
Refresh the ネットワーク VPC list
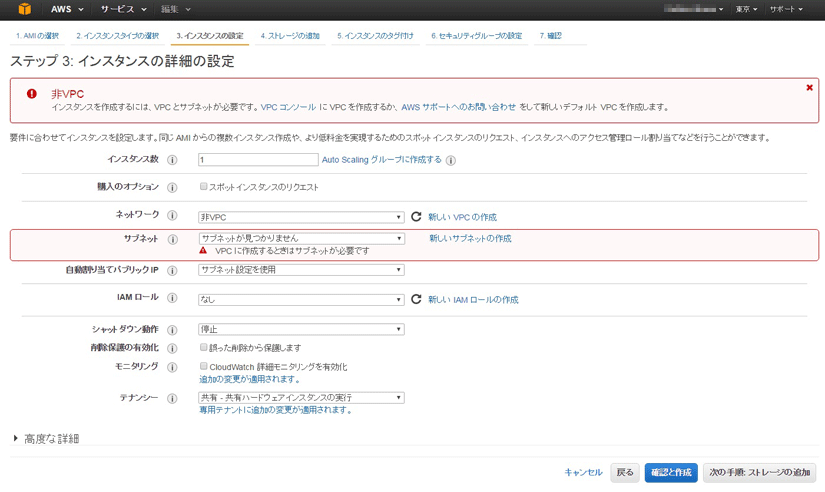pos(417,216)
